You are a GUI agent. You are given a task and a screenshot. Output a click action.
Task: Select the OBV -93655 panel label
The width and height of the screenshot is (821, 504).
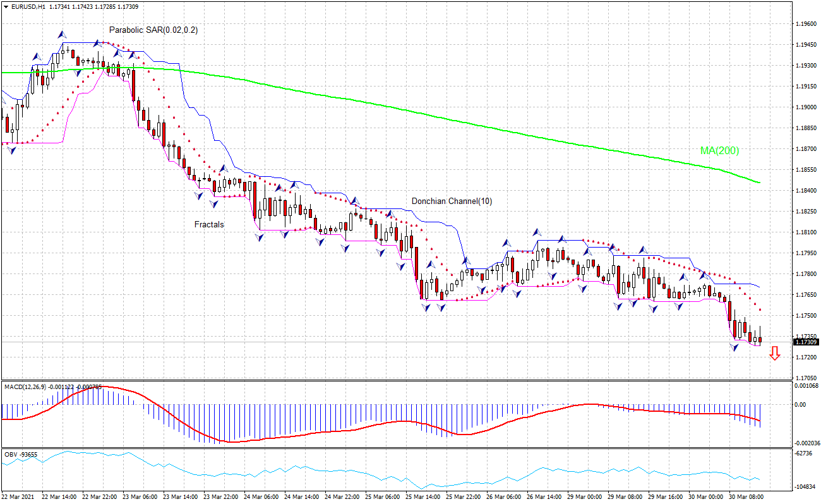pyautogui.click(x=21, y=454)
